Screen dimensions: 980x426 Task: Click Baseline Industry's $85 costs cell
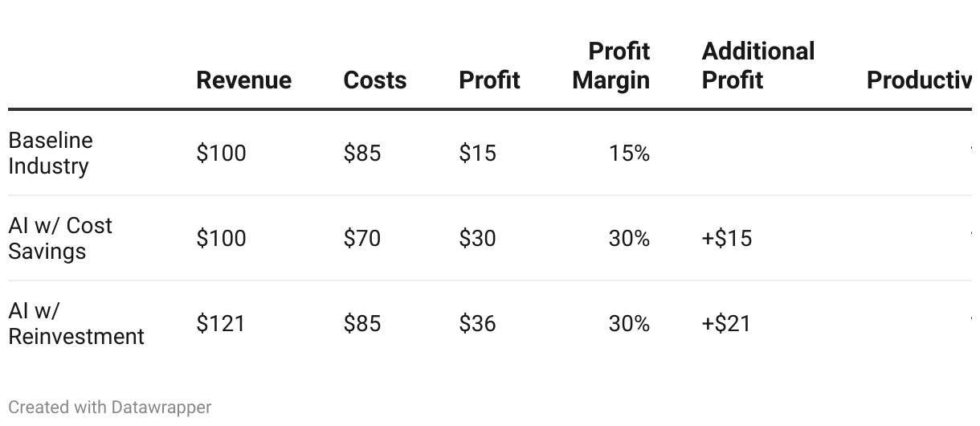[362, 153]
